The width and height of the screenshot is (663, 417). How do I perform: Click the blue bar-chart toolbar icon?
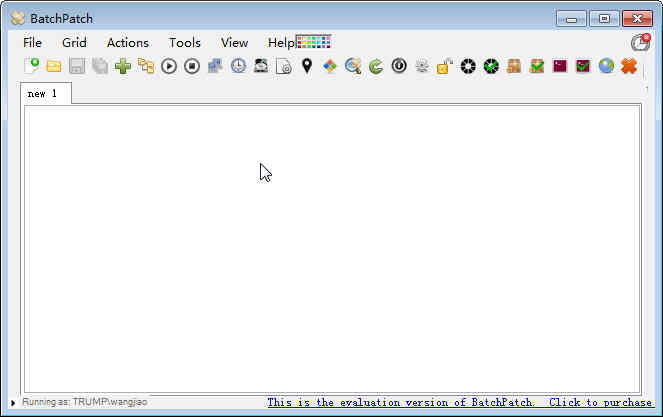[215, 66]
